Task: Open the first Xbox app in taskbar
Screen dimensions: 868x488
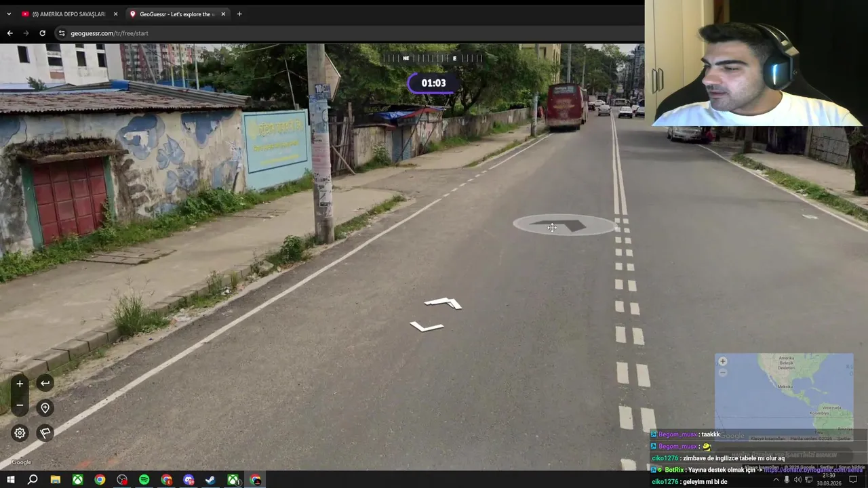Action: click(78, 480)
